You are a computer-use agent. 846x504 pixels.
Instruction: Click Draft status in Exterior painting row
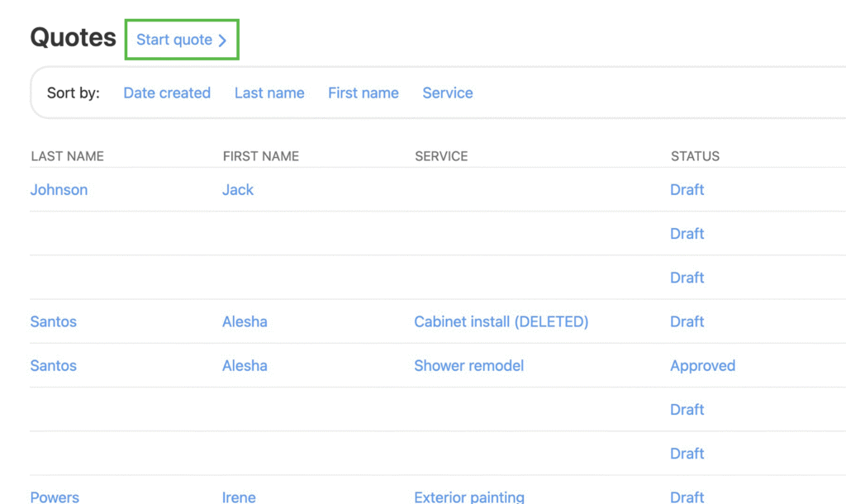[x=687, y=497]
